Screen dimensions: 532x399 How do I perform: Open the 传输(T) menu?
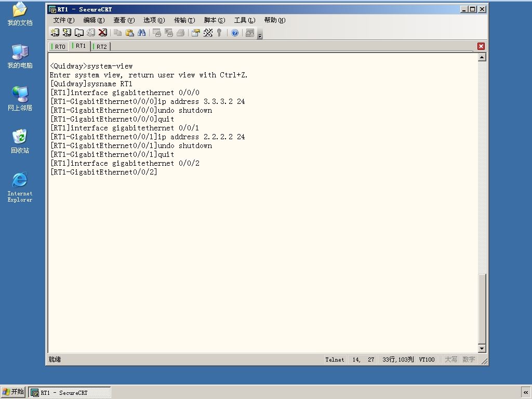click(184, 20)
